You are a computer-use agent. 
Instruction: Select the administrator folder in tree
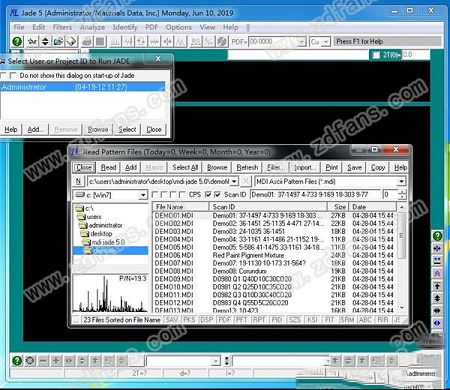coord(101,225)
